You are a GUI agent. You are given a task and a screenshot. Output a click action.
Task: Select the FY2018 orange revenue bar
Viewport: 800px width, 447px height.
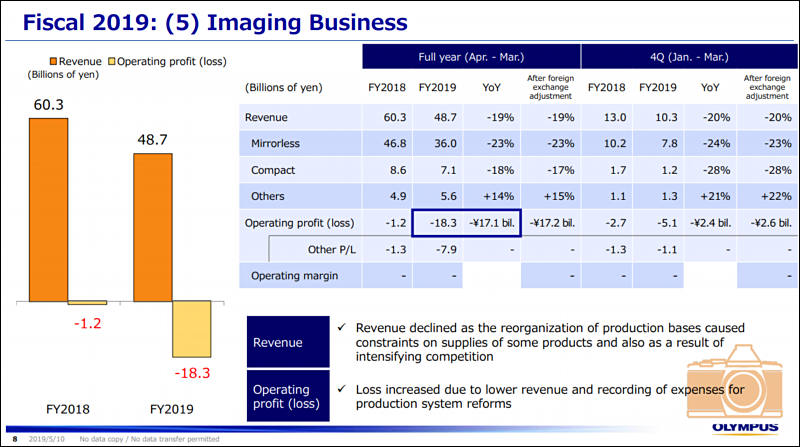point(48,210)
